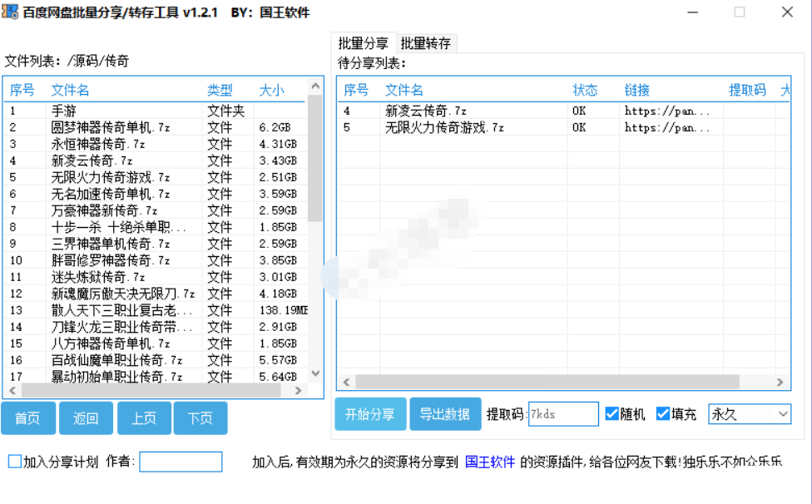Click the 导出数据 export button
812x504 pixels.
445,414
